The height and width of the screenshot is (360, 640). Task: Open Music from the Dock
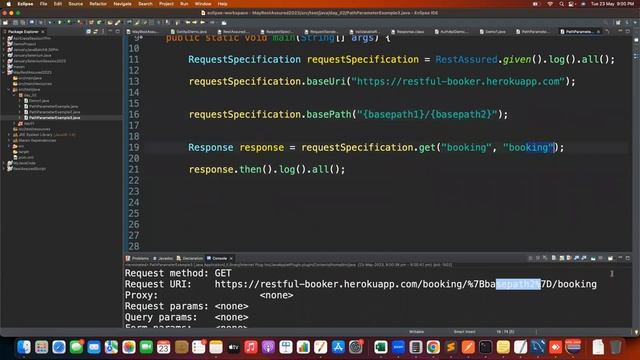tap(251, 347)
